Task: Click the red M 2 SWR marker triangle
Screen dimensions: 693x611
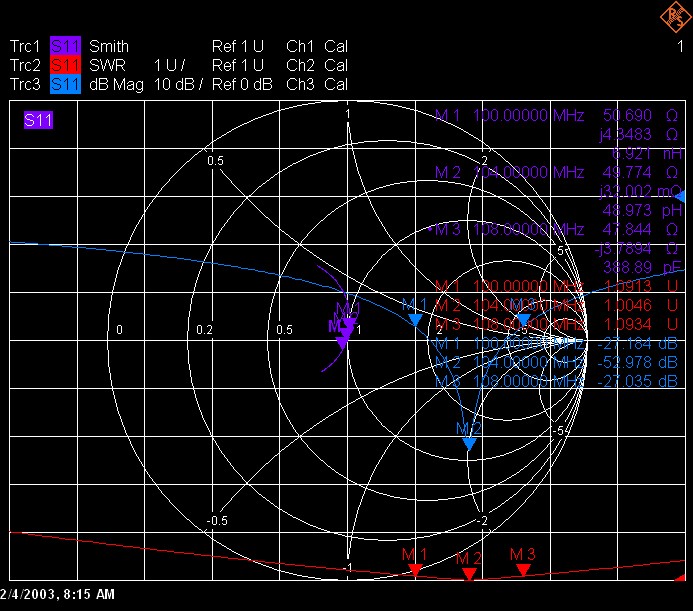Action: [469, 574]
